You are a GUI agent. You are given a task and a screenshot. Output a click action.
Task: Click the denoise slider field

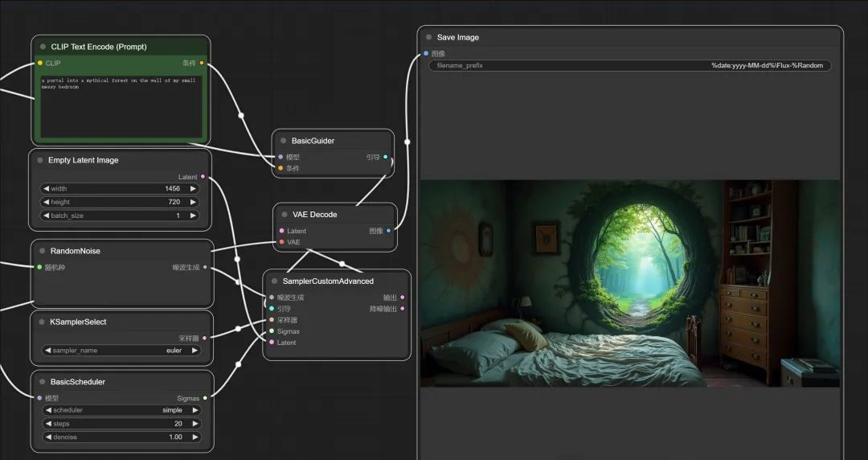tap(121, 437)
